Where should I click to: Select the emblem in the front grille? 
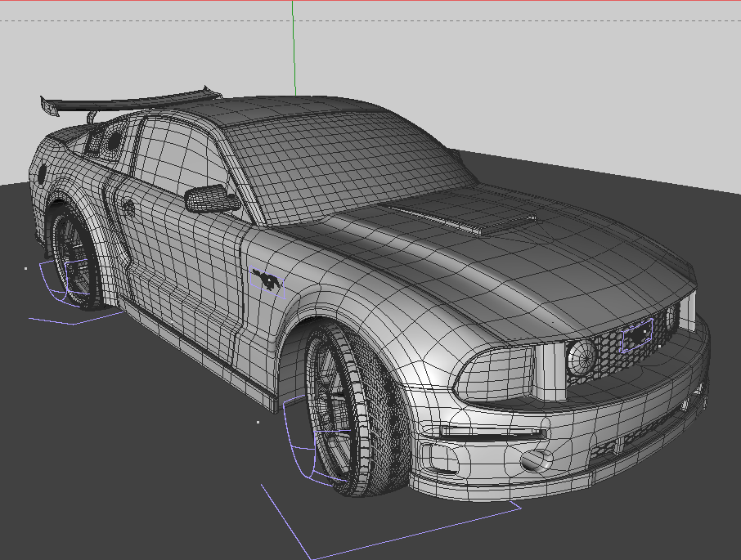point(637,334)
